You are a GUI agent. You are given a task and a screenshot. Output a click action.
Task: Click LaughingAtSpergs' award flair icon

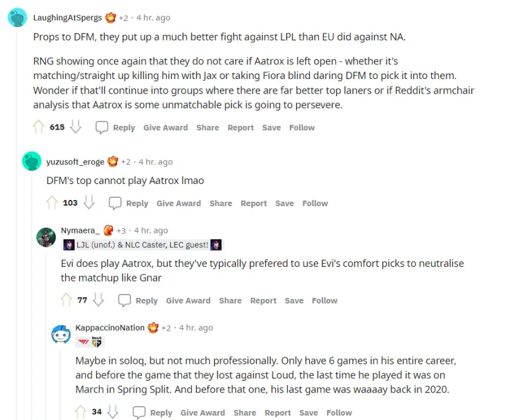pyautogui.click(x=110, y=18)
